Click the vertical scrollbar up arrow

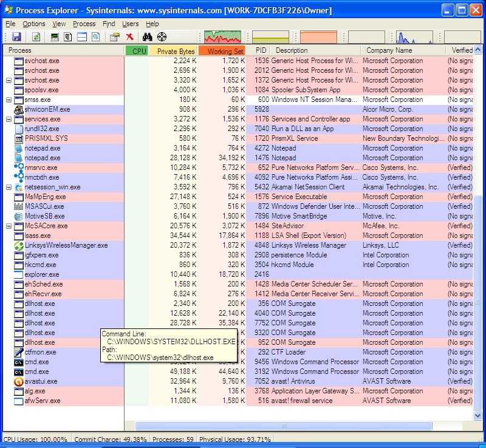477,50
